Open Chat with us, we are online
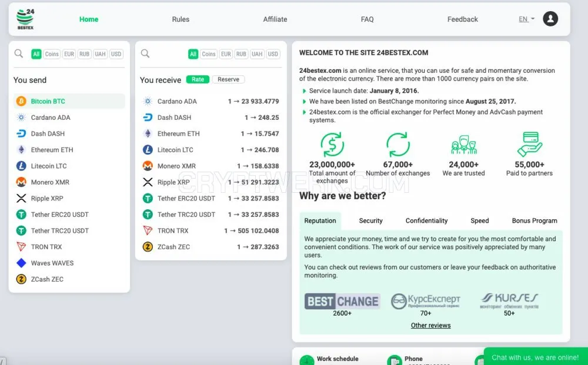588x365 pixels. coord(535,357)
